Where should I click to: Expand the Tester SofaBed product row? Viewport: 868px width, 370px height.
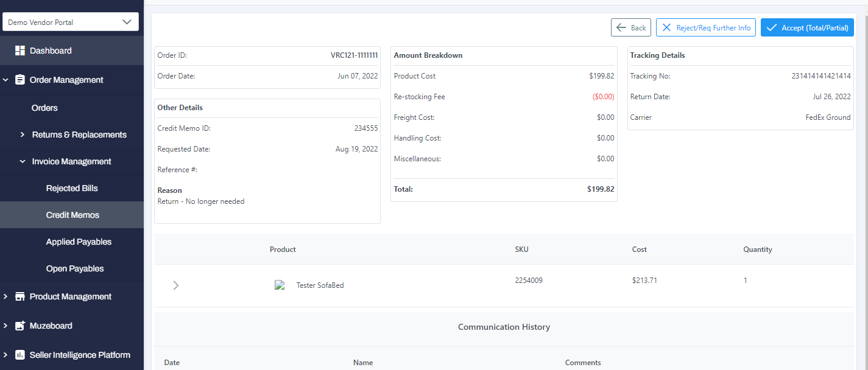(176, 285)
